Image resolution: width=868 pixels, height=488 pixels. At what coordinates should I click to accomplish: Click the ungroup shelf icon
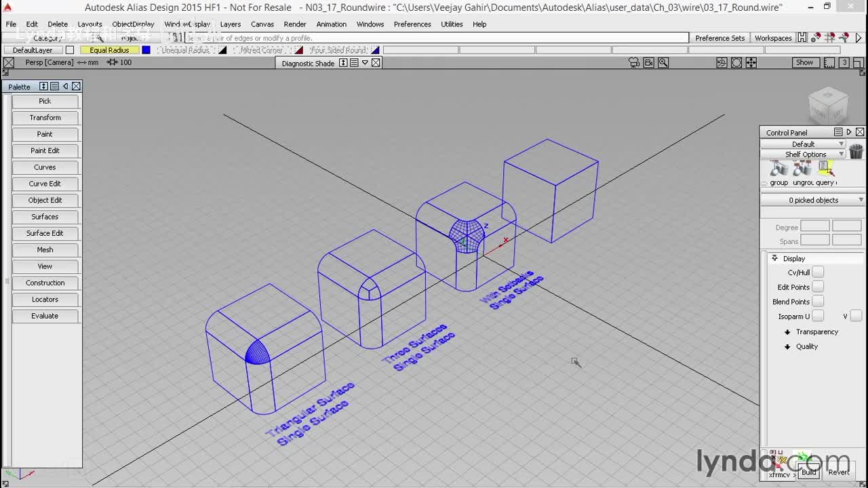coord(802,169)
